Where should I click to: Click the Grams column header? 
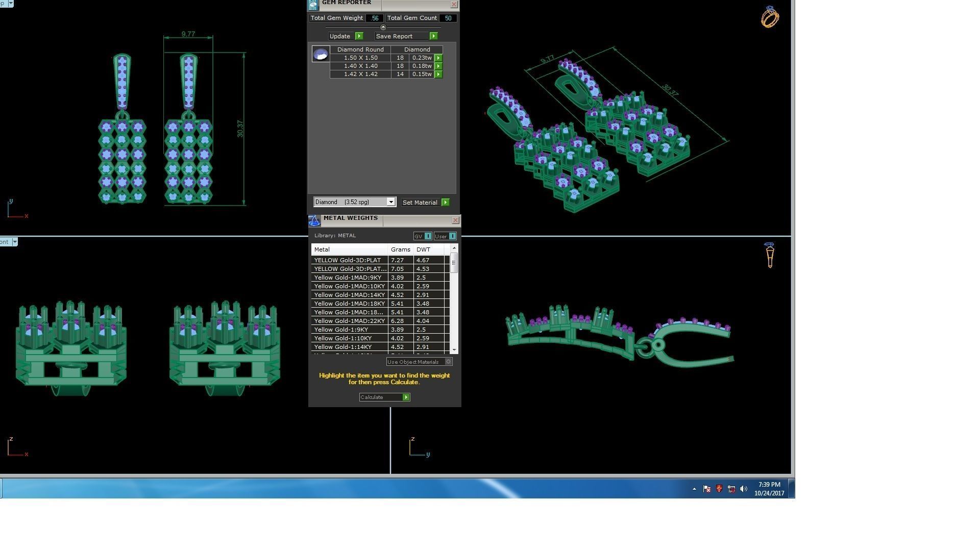(400, 249)
